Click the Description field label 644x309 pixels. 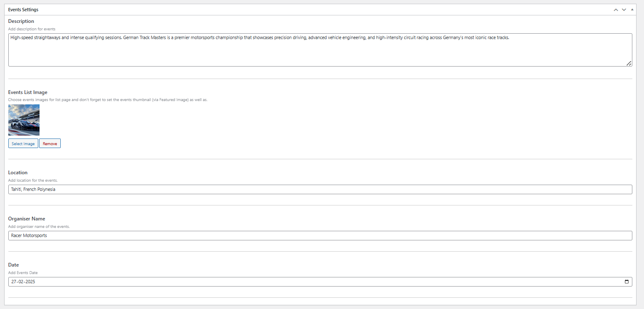(x=21, y=21)
